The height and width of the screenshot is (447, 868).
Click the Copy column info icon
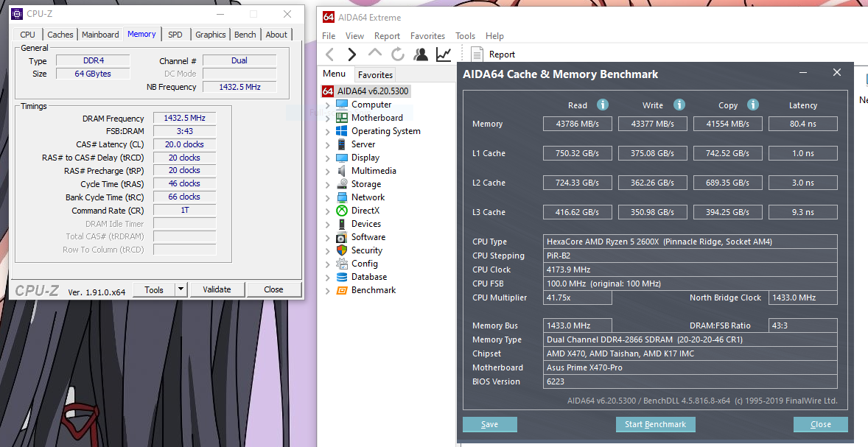tap(753, 105)
